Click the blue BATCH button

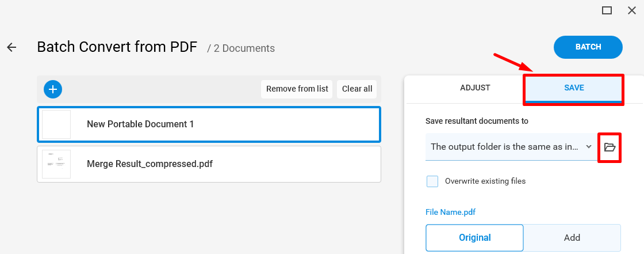(588, 47)
